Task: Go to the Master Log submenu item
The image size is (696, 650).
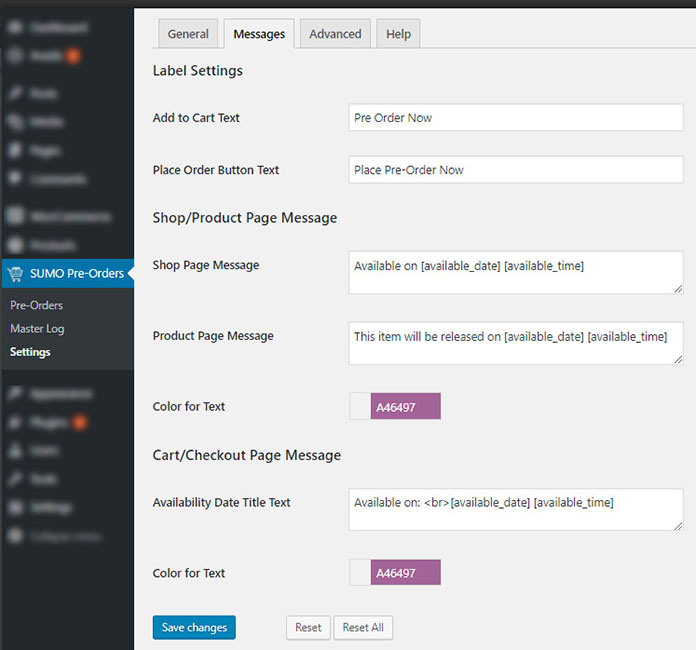Action: pyautogui.click(x=37, y=328)
